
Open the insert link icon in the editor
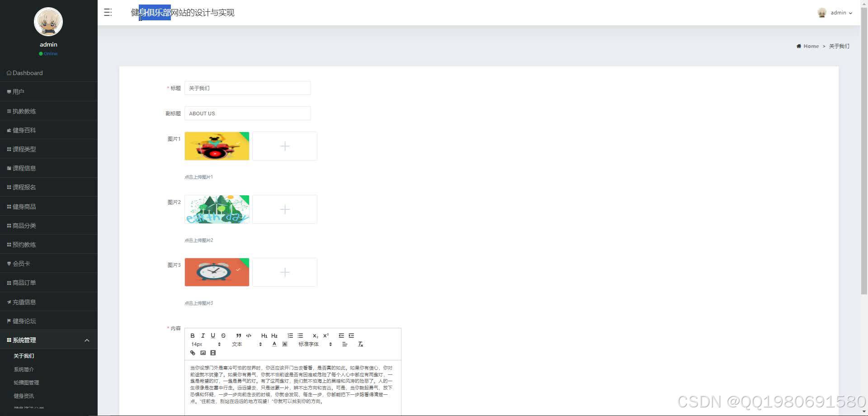click(x=193, y=353)
